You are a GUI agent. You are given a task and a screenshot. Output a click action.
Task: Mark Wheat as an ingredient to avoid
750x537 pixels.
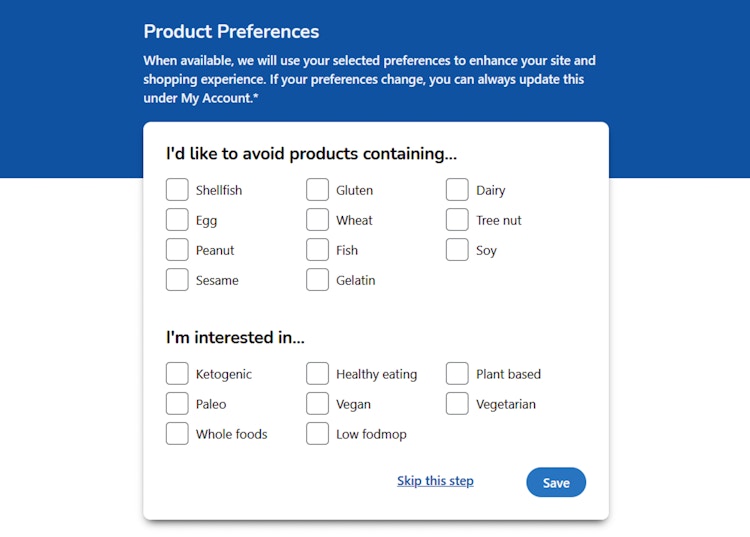pos(317,220)
